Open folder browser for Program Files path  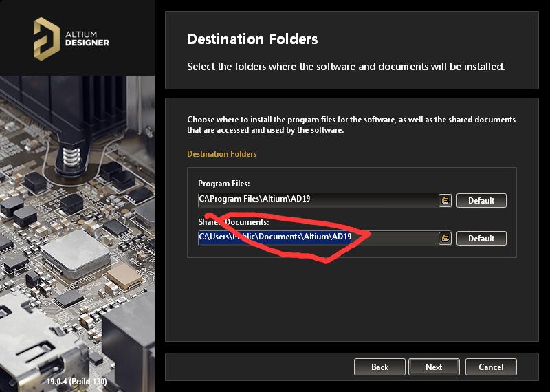point(445,200)
